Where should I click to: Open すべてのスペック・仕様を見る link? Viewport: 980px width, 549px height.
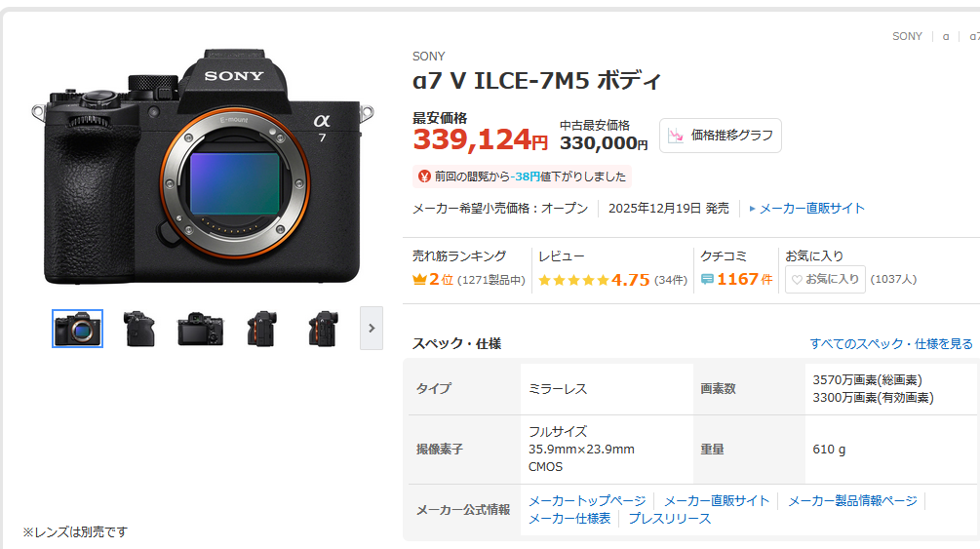(891, 344)
